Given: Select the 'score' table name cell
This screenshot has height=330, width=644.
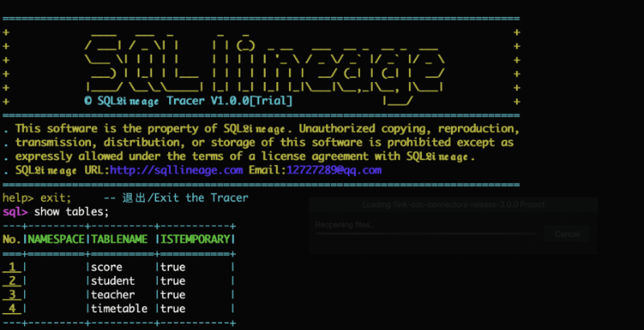Looking at the screenshot, I should tap(106, 267).
